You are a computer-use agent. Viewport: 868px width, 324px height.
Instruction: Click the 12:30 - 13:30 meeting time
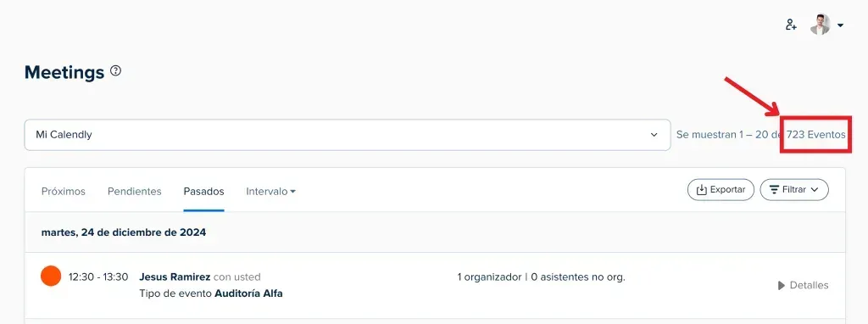[98, 277]
